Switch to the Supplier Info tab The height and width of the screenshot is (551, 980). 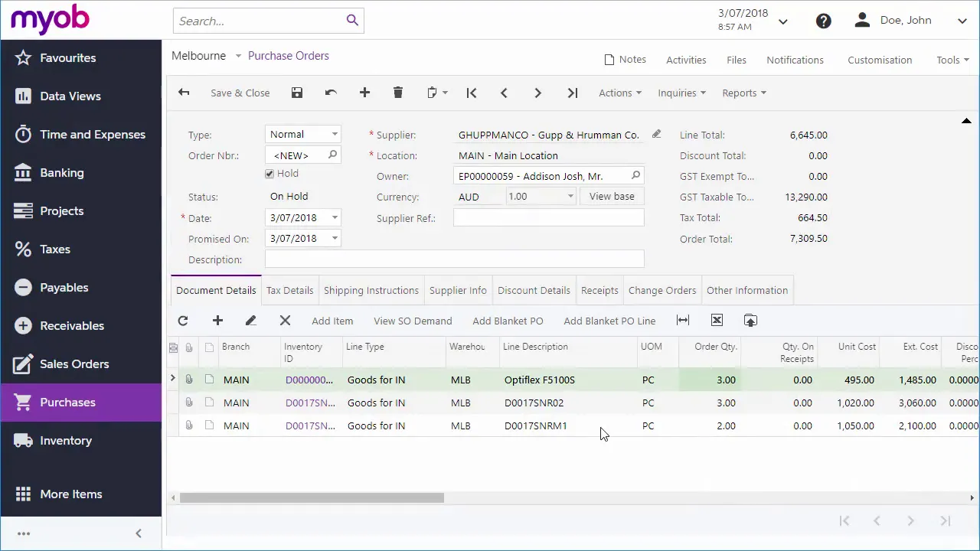click(458, 290)
